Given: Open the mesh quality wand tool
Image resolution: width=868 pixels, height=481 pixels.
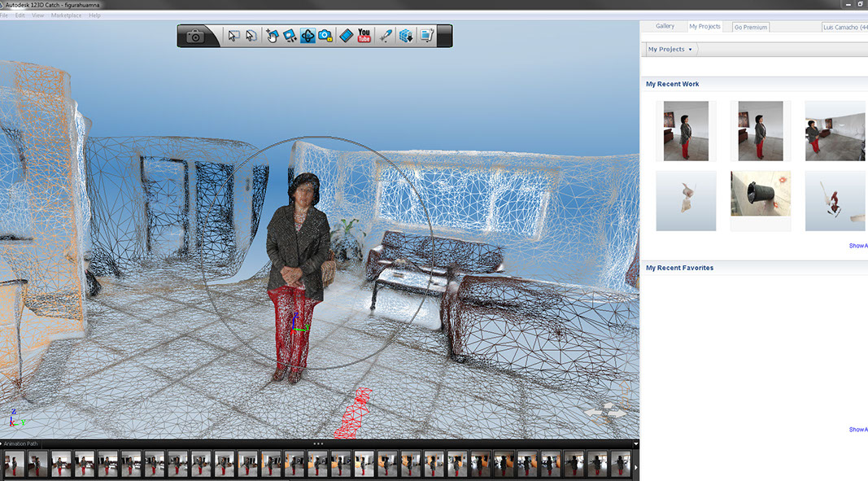Looking at the screenshot, I should point(386,36).
